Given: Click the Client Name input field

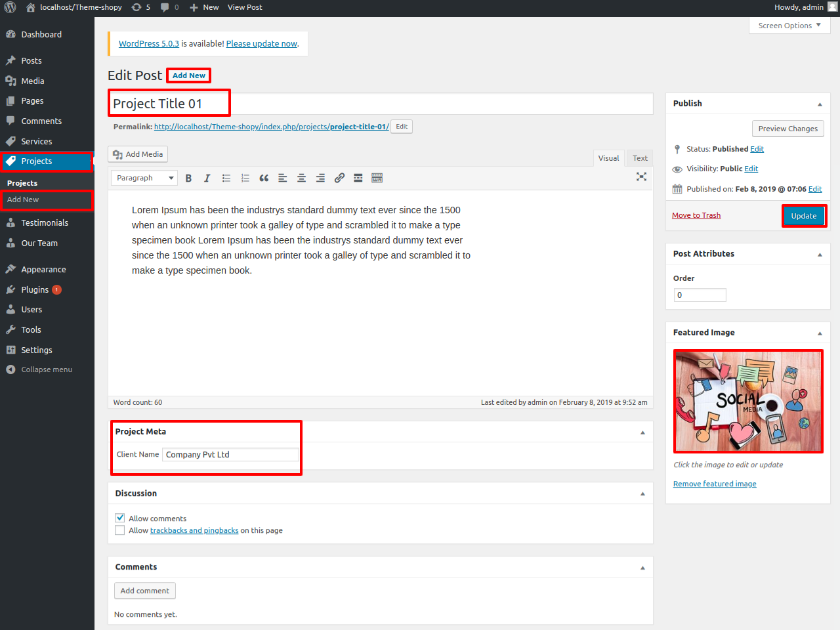Looking at the screenshot, I should coord(230,455).
